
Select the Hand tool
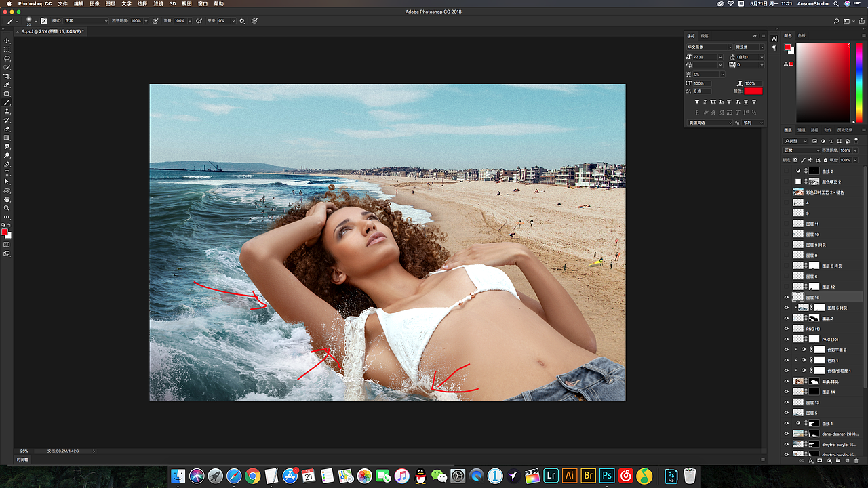[x=7, y=199]
